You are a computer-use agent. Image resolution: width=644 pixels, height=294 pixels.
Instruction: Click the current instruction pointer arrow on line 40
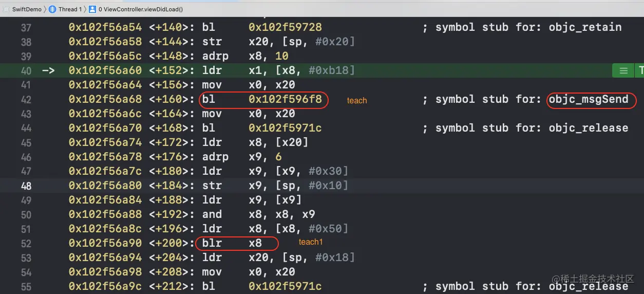48,70
